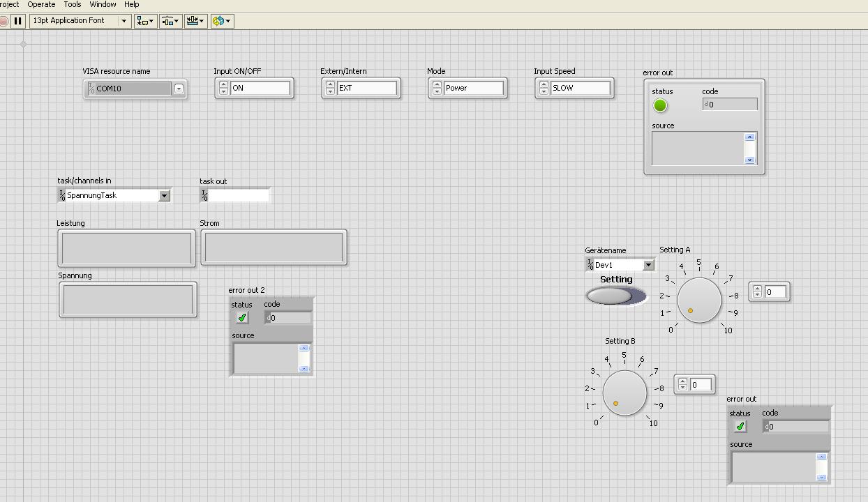Click the Abort Execution stop icon

pyautogui.click(x=3, y=21)
